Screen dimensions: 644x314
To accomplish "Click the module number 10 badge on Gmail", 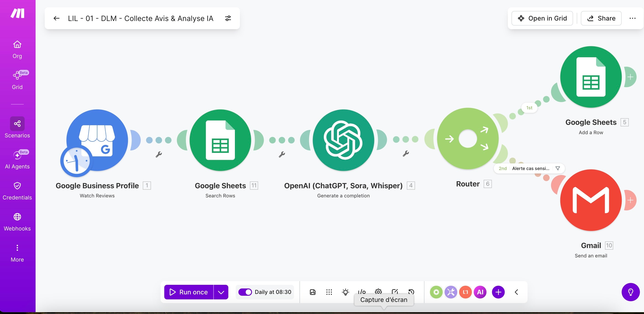I will 609,246.
